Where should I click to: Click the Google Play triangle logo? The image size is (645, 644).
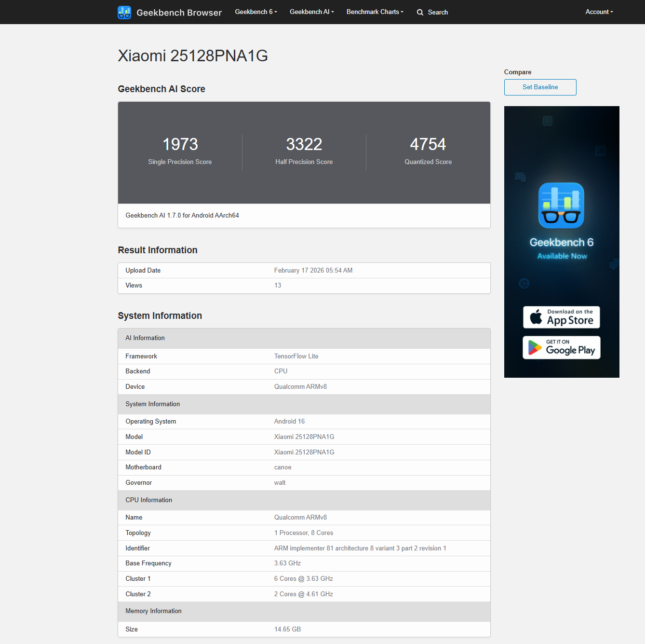(x=535, y=347)
